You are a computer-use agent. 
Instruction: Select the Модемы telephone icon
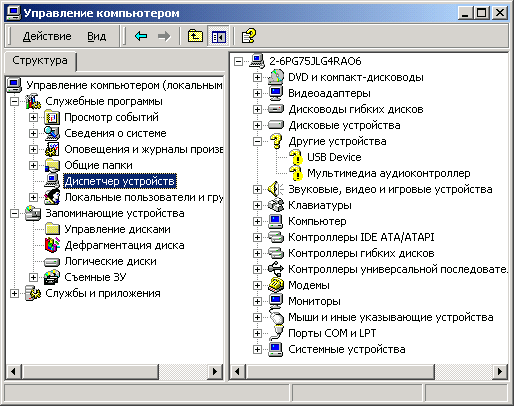276,285
